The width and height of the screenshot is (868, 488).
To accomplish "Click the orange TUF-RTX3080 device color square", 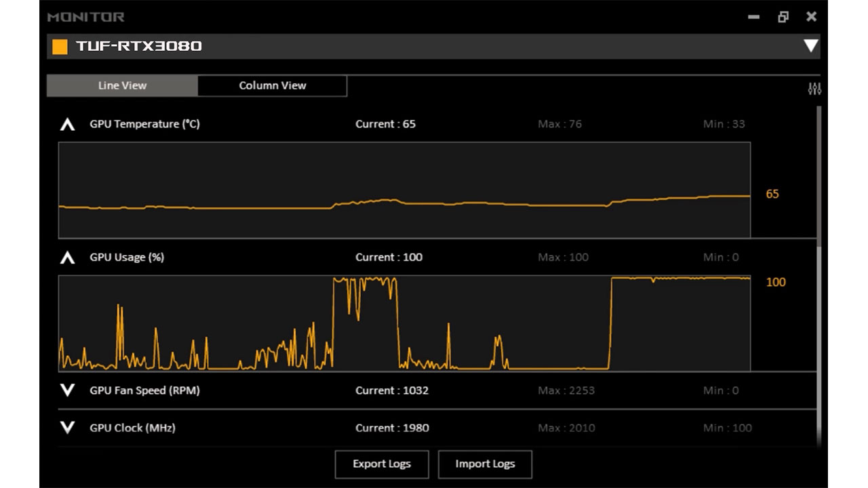I will click(x=60, y=46).
